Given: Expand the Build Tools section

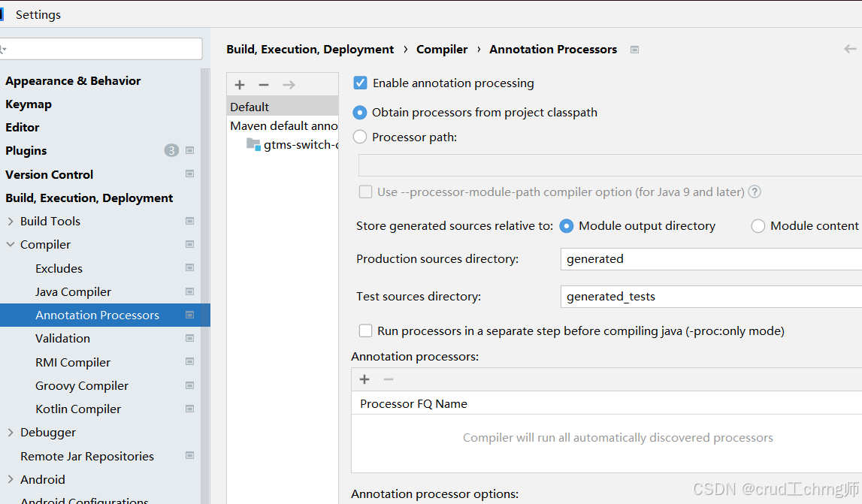Looking at the screenshot, I should pyautogui.click(x=11, y=221).
